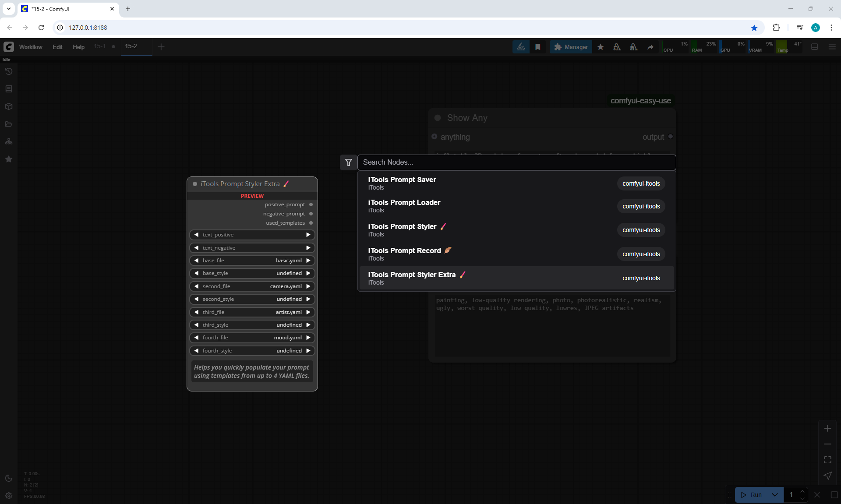The image size is (841, 504).
Task: Increase batch count with up stepper
Action: pyautogui.click(x=802, y=491)
